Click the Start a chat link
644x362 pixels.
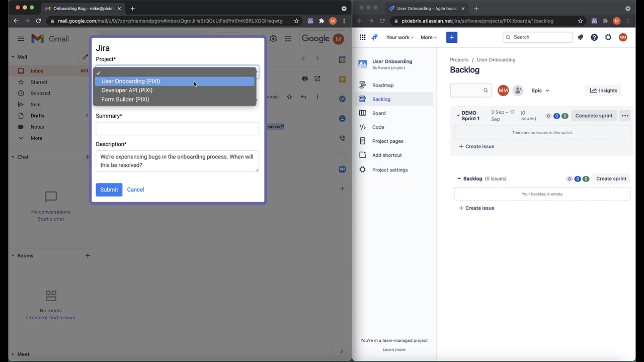click(x=51, y=219)
